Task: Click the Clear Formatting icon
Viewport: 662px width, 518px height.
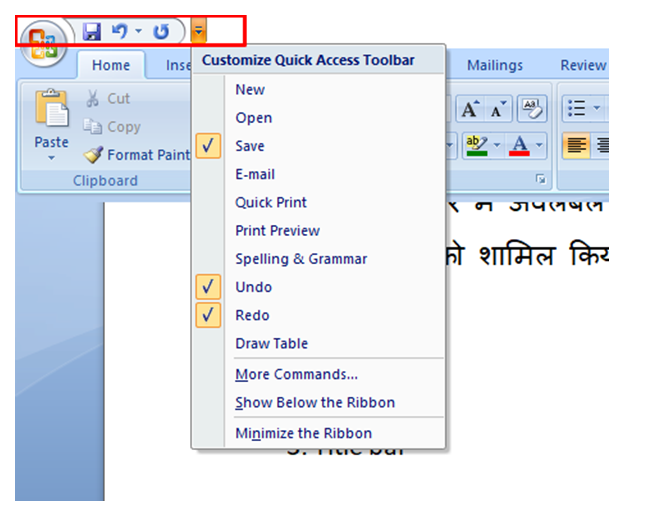Action: tap(531, 109)
